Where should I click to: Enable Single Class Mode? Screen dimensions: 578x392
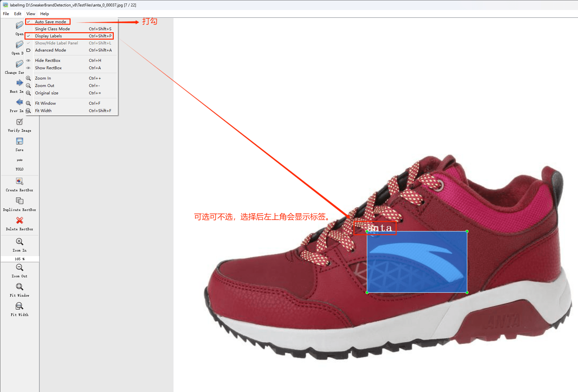[x=52, y=29]
